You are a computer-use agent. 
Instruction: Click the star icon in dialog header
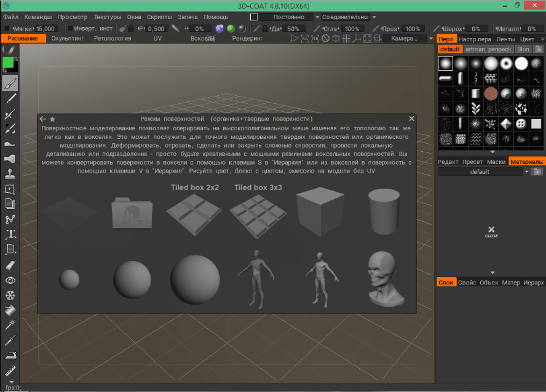point(52,119)
